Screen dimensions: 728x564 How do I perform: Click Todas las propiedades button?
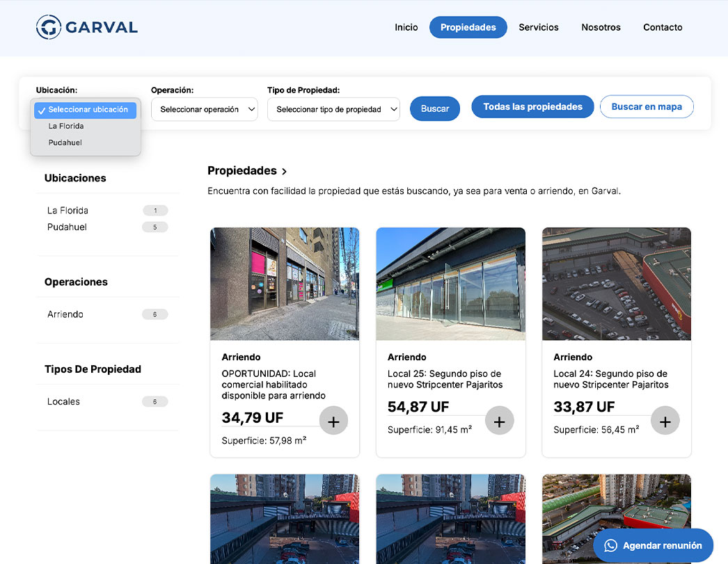532,106
